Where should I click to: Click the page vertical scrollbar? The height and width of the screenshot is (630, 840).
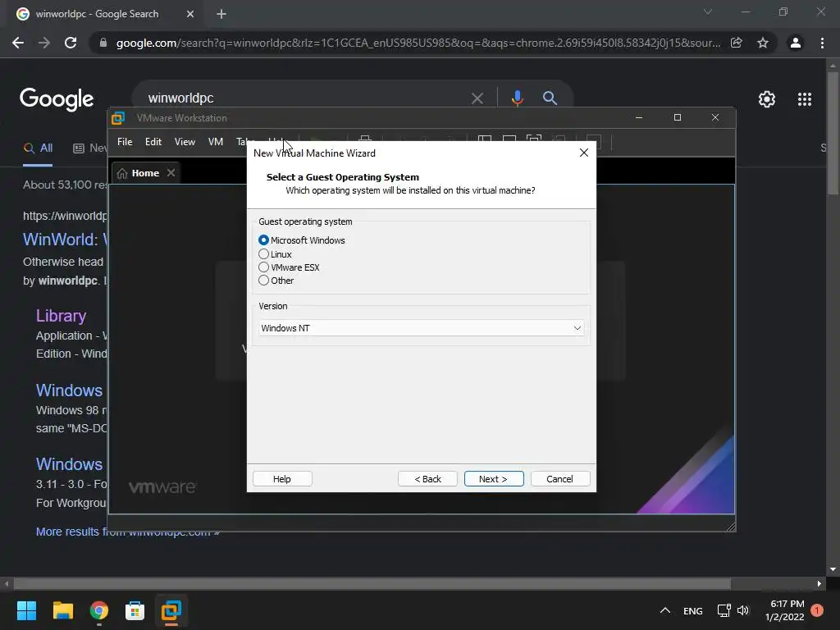[833, 134]
